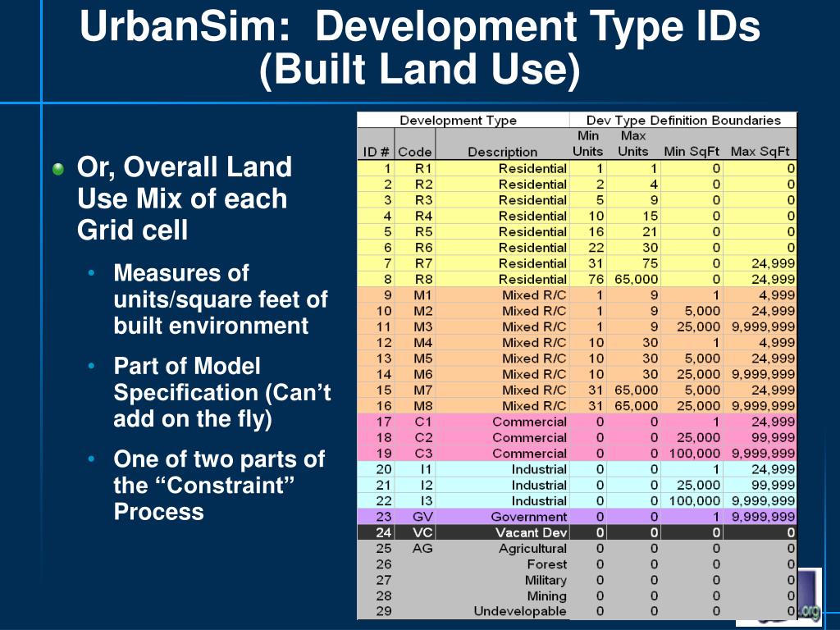Select the "ID #" column header
Image resolution: width=840 pixels, height=630 pixels.
pyautogui.click(x=376, y=152)
